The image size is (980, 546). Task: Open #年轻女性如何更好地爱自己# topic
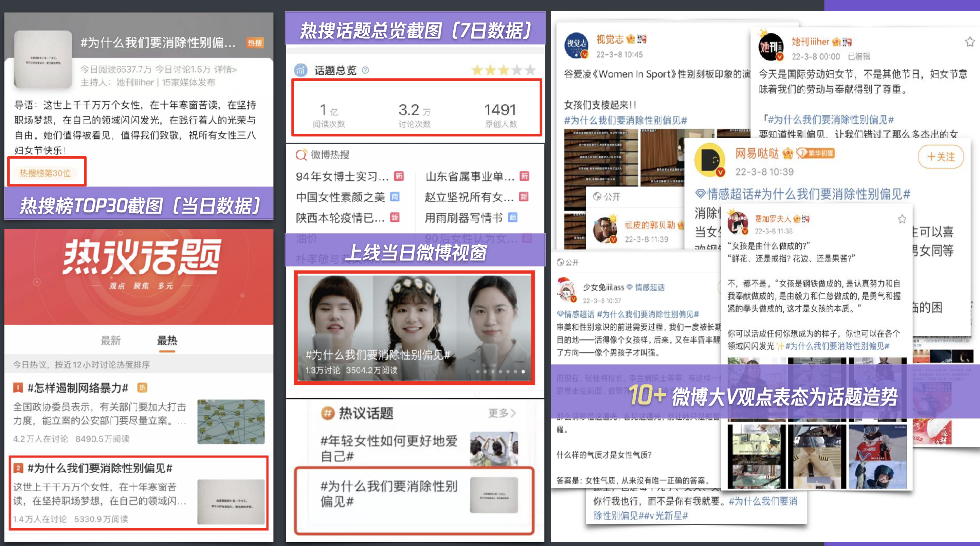coord(389,448)
